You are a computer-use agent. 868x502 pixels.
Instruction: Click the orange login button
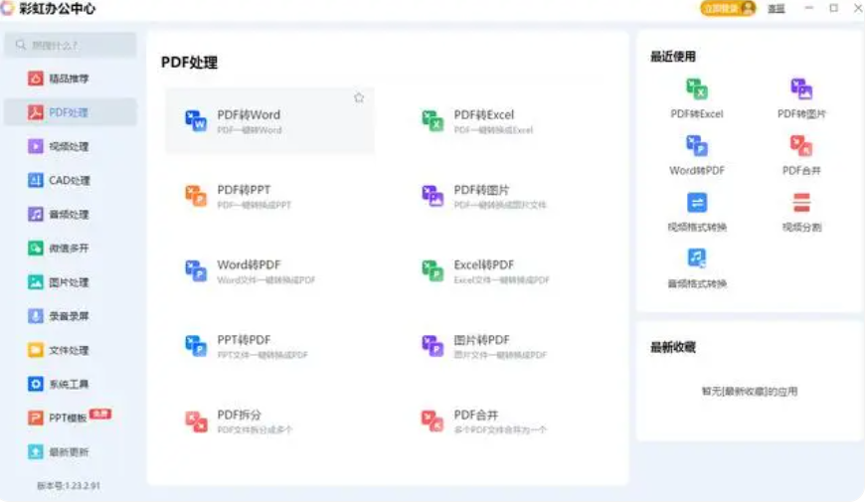click(x=728, y=8)
